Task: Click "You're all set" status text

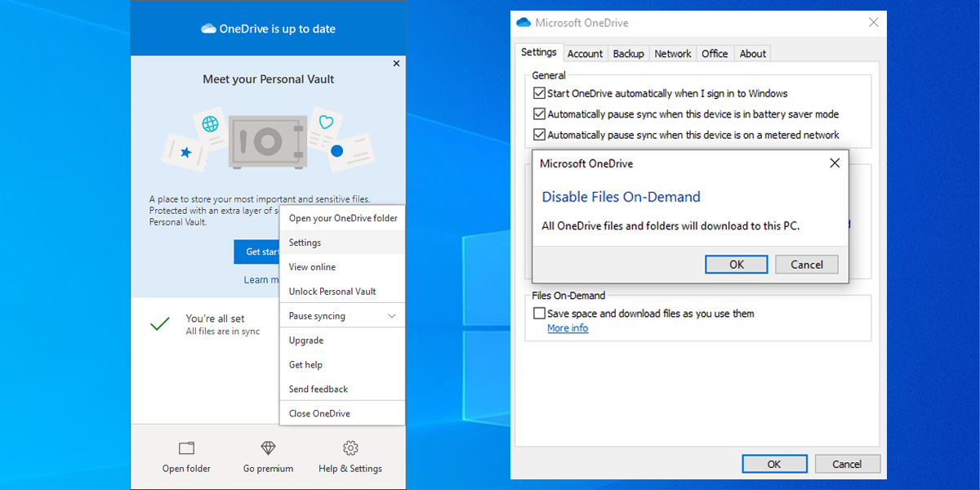Action: click(x=215, y=318)
